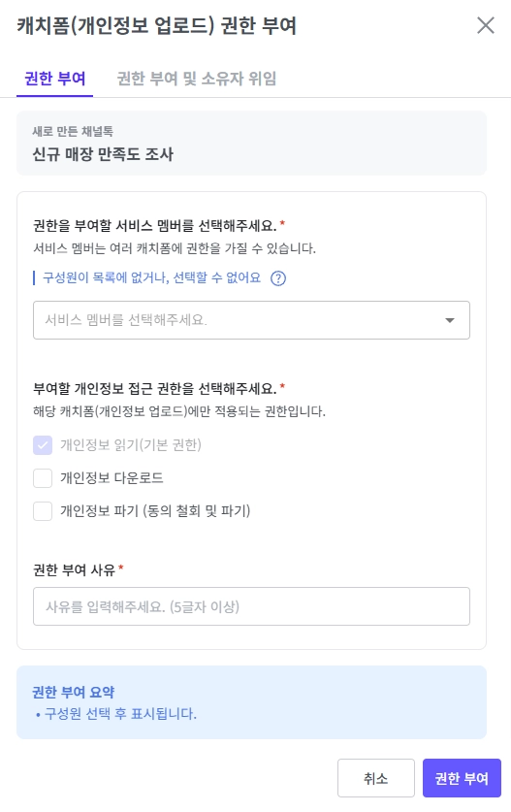Click the question mark help icon

tap(278, 278)
